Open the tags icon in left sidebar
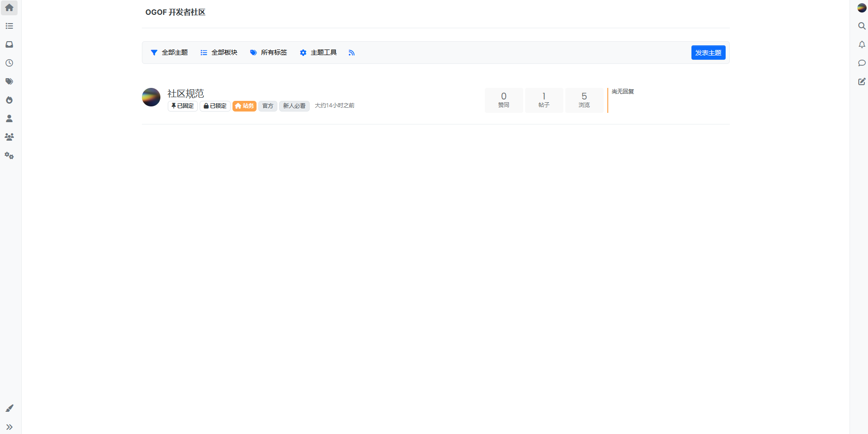Screen dimensions: 868x434 point(9,81)
